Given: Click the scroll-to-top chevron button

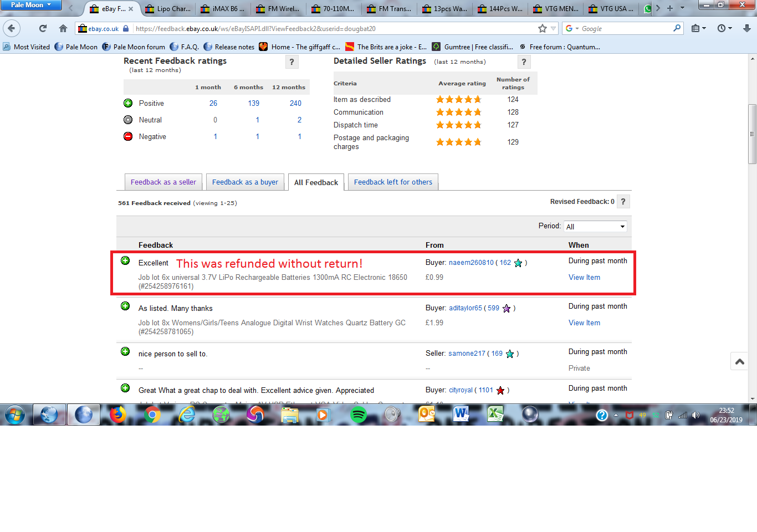Looking at the screenshot, I should click(x=739, y=361).
